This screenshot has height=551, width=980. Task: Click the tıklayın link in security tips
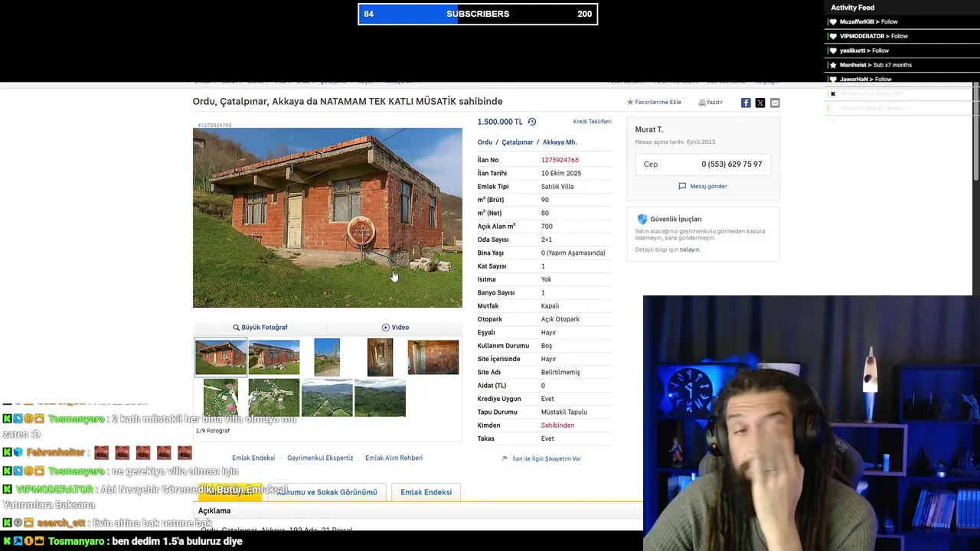690,249
